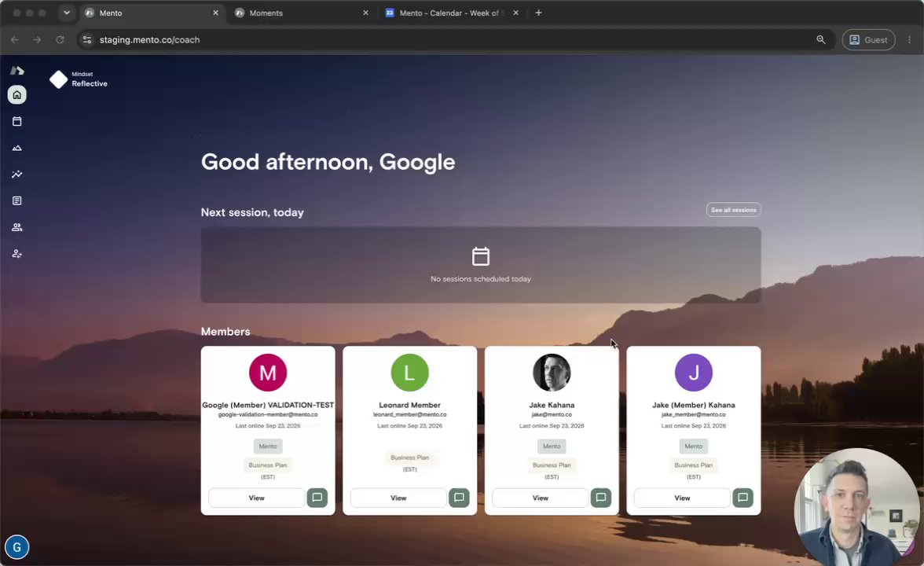This screenshot has height=566, width=924.
Task: Message Leonard Member via chat icon
Action: [x=459, y=498]
